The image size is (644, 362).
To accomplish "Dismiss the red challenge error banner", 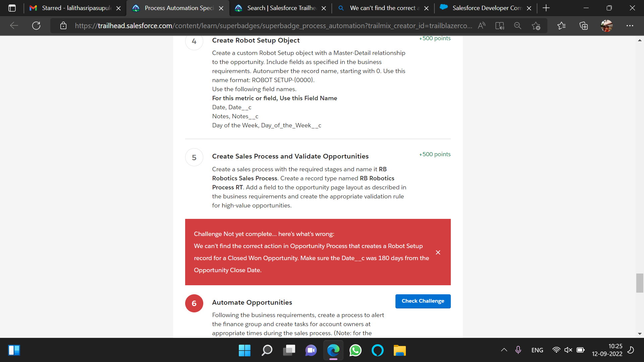I will coord(438,252).
